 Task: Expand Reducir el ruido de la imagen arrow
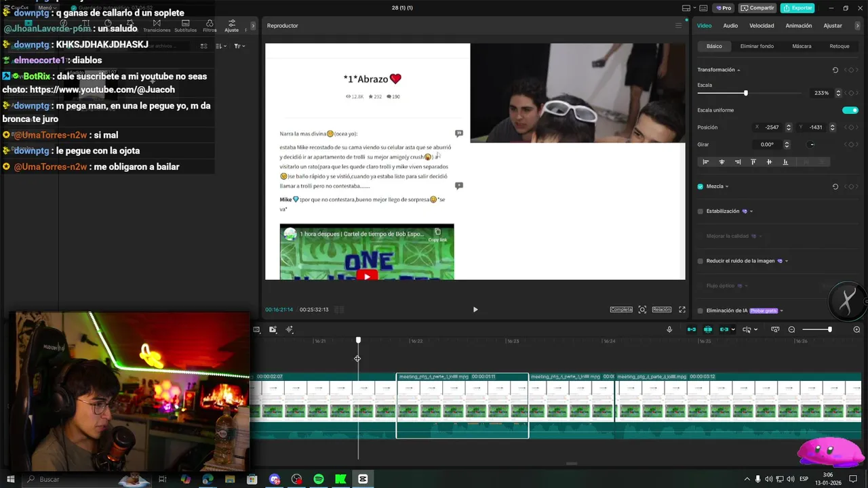[x=787, y=261]
